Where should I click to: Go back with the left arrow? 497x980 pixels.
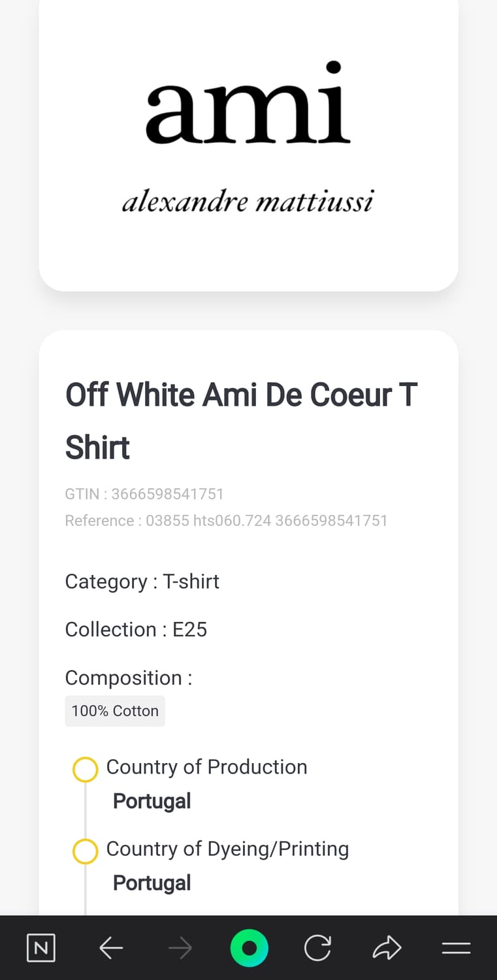(111, 948)
